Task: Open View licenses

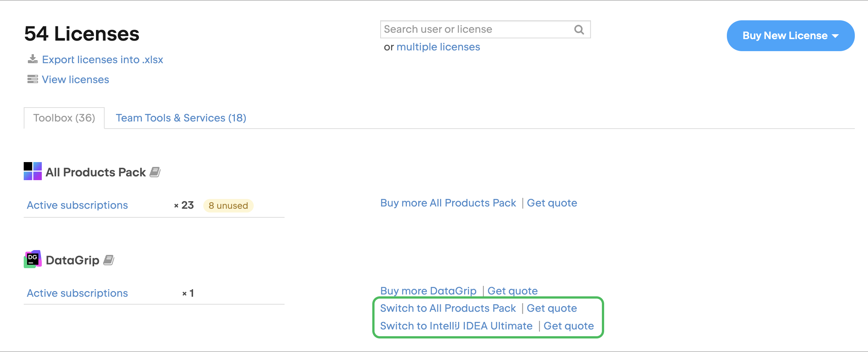Action: (x=75, y=79)
